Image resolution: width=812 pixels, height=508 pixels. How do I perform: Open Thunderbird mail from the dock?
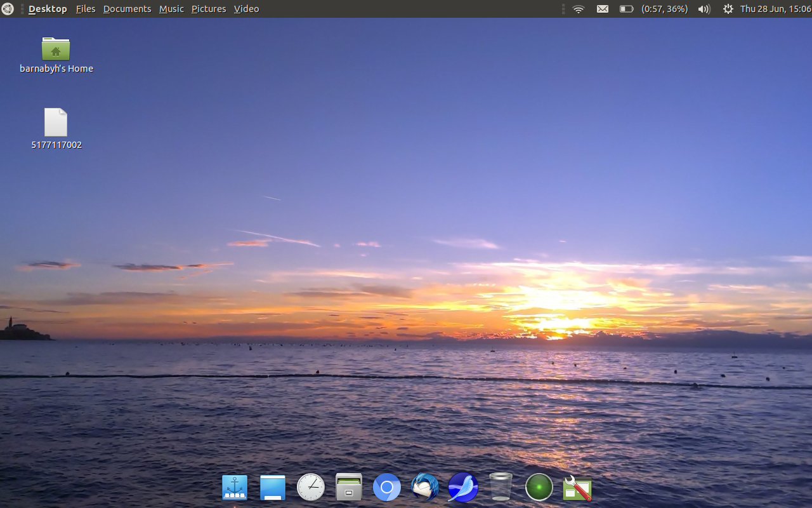coord(425,488)
